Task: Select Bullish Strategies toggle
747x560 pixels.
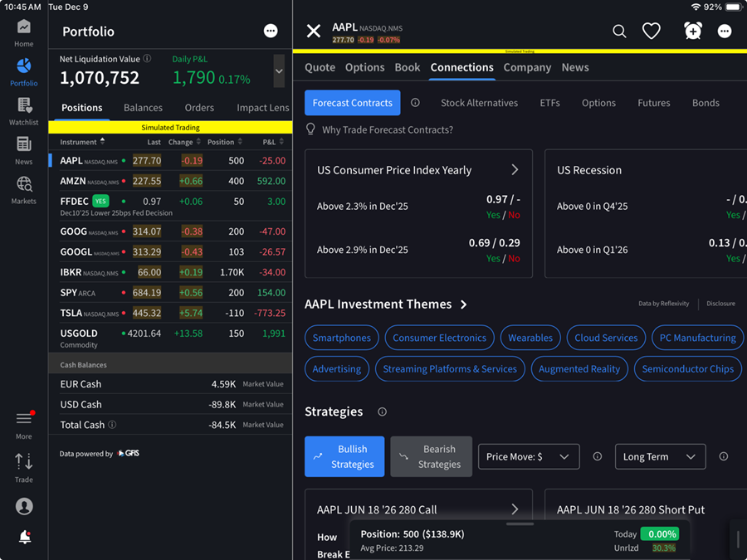Action: (x=344, y=456)
